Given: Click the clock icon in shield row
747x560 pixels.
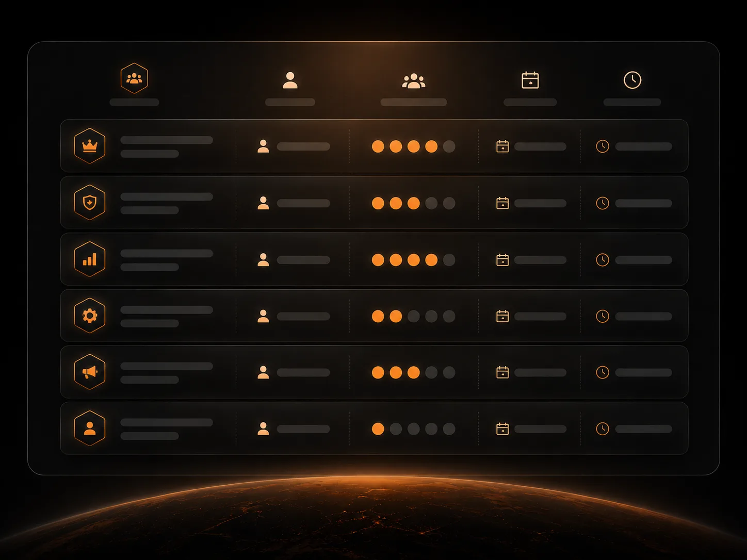Looking at the screenshot, I should (603, 203).
